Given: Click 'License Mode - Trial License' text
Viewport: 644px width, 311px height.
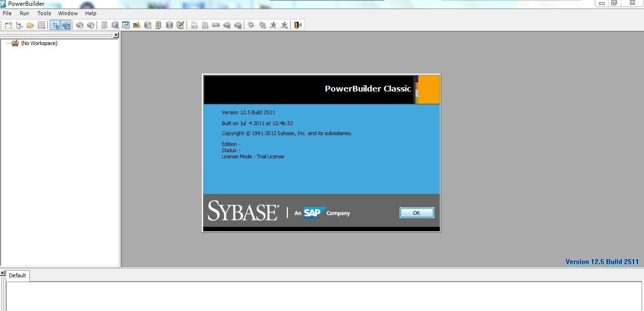Looking at the screenshot, I should [253, 156].
